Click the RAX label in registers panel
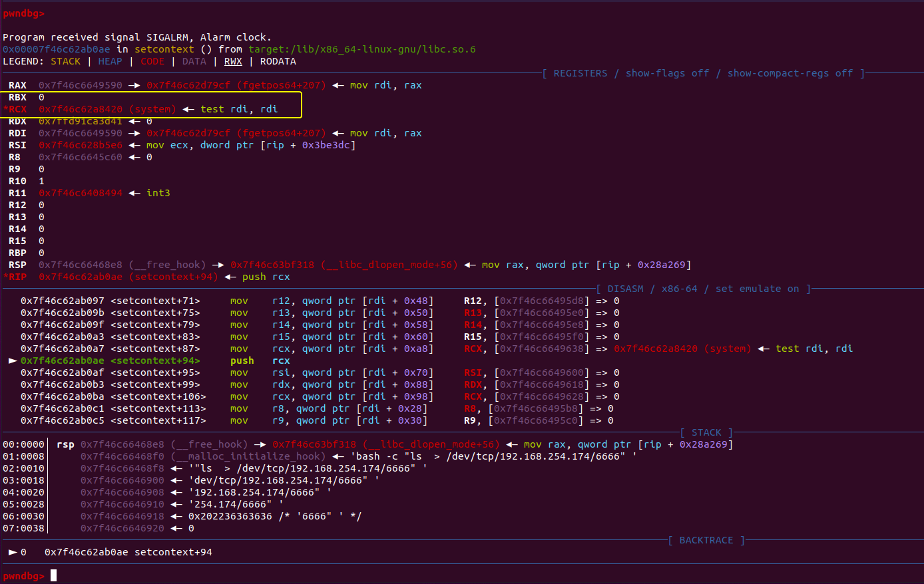This screenshot has height=584, width=924. coord(17,85)
